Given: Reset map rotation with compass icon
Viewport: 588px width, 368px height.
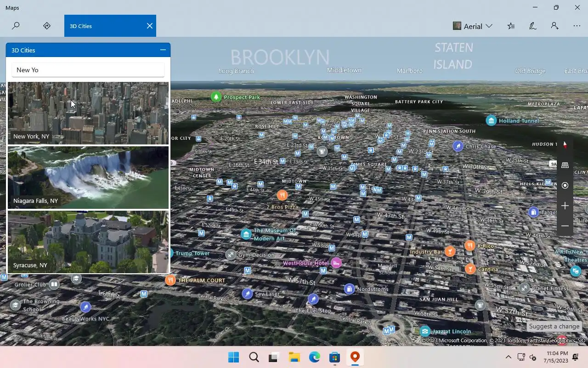Looking at the screenshot, I should coord(565,145).
